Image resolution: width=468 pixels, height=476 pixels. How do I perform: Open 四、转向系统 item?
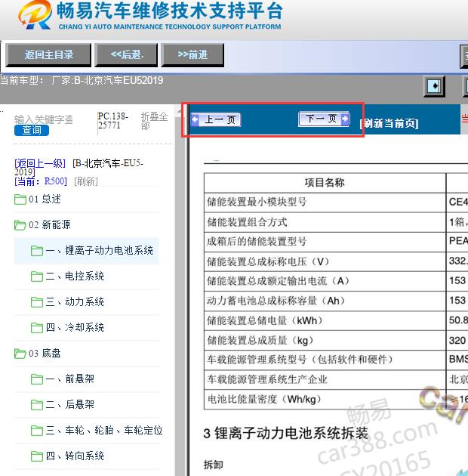tap(75, 456)
